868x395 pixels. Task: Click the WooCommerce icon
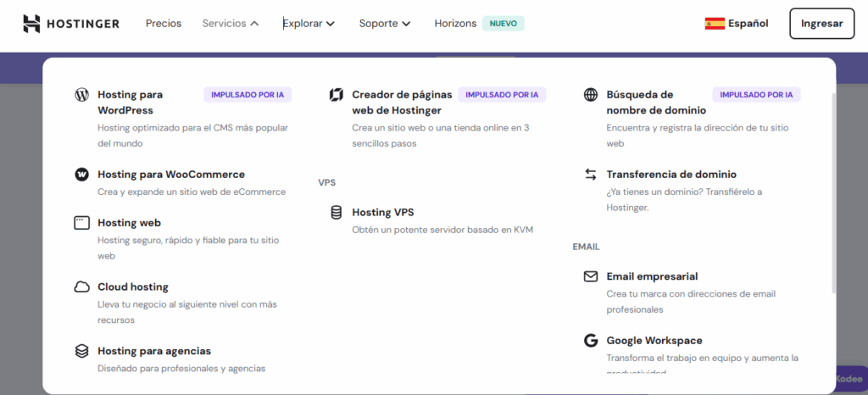(x=82, y=175)
